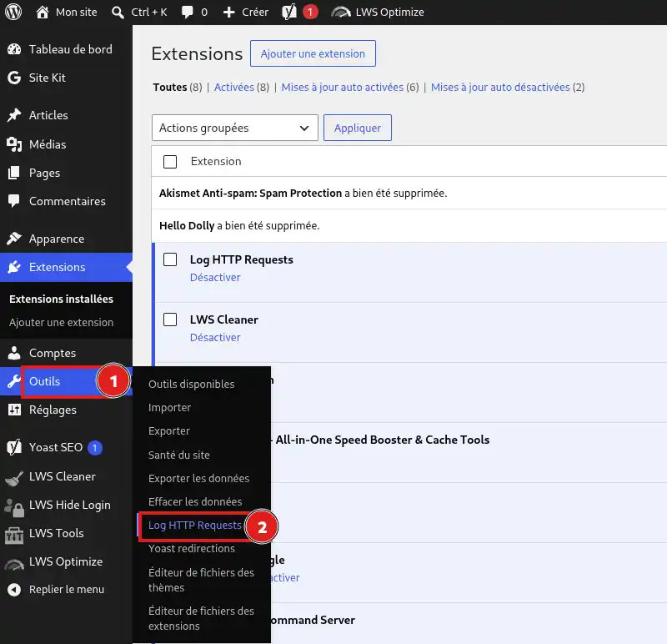Toggle the select-all Extension checkbox

(170, 162)
